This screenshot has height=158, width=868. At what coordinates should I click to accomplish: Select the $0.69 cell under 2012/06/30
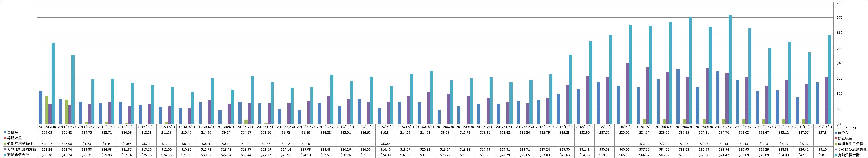127,144
